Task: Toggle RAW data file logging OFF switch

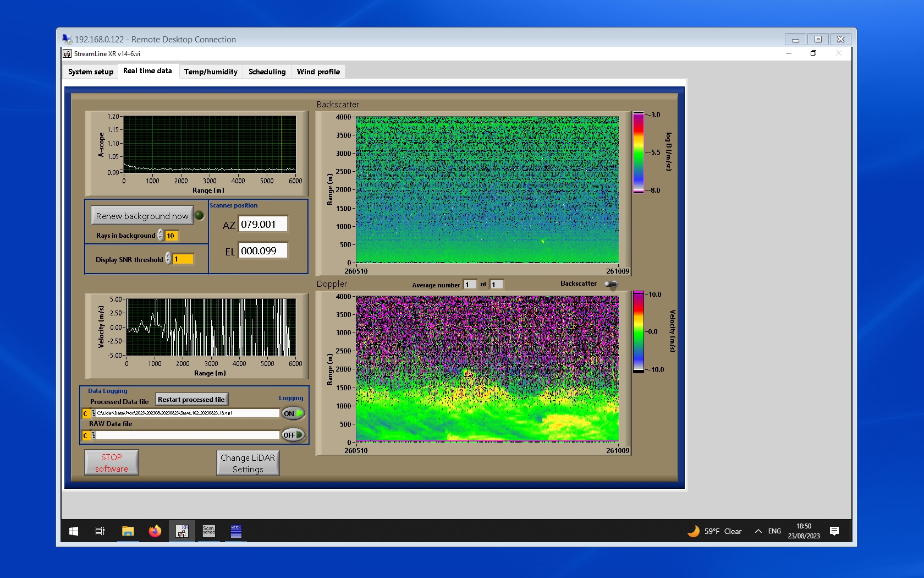Action: click(293, 435)
